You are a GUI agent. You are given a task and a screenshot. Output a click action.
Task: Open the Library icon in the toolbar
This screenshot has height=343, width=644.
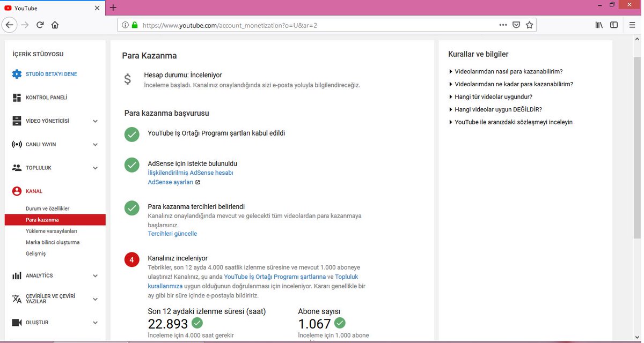coord(599,25)
